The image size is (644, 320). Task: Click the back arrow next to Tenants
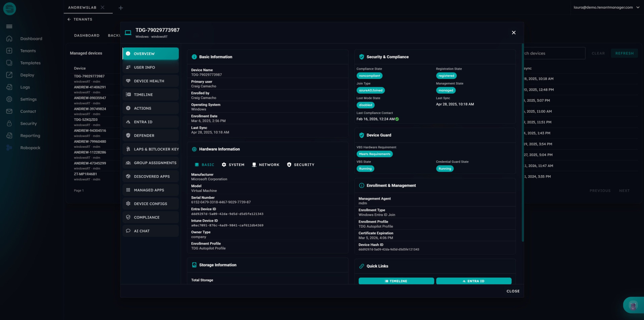(x=69, y=19)
